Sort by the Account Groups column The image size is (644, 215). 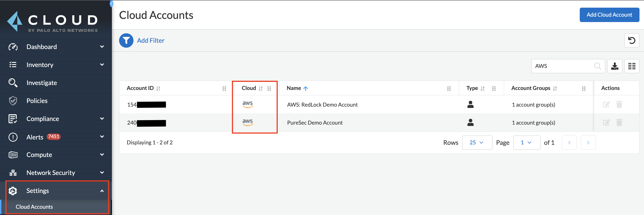555,88
